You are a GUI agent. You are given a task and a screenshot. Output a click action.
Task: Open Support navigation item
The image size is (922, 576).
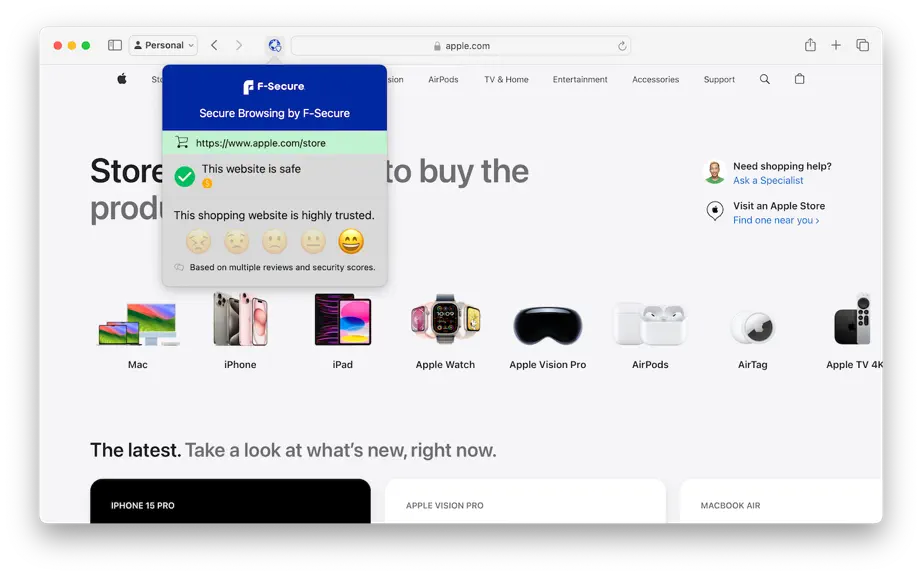[x=719, y=79]
